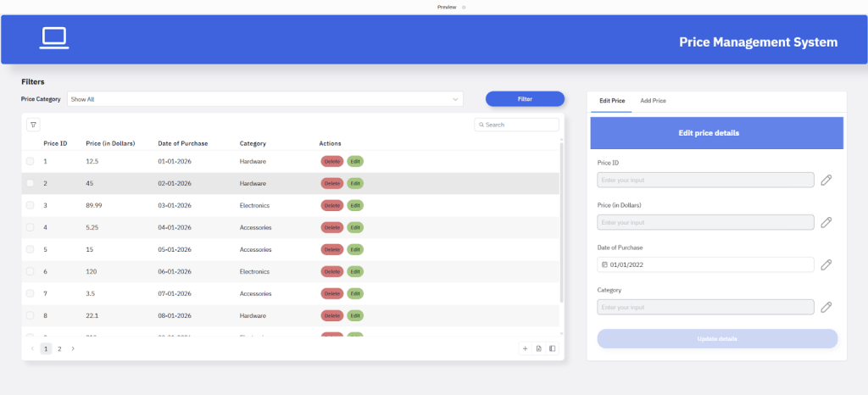Check the row with Price ID 6
The height and width of the screenshot is (395, 868).
click(30, 271)
